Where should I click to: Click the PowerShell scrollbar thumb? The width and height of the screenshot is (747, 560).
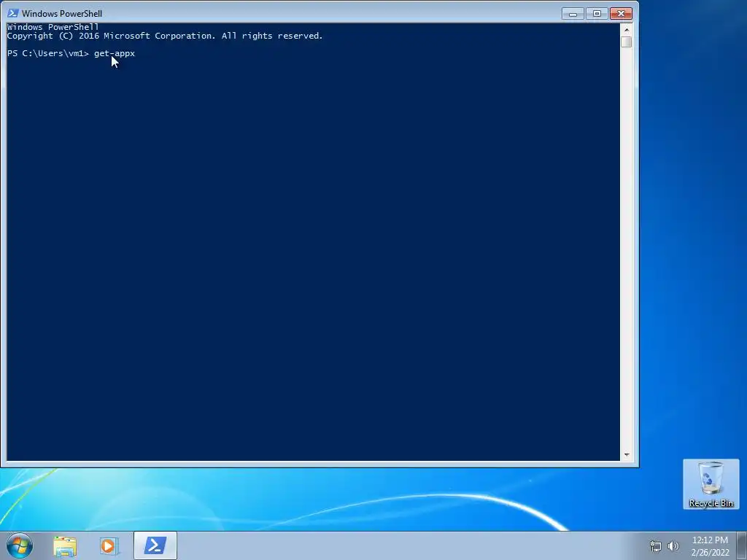click(x=627, y=42)
